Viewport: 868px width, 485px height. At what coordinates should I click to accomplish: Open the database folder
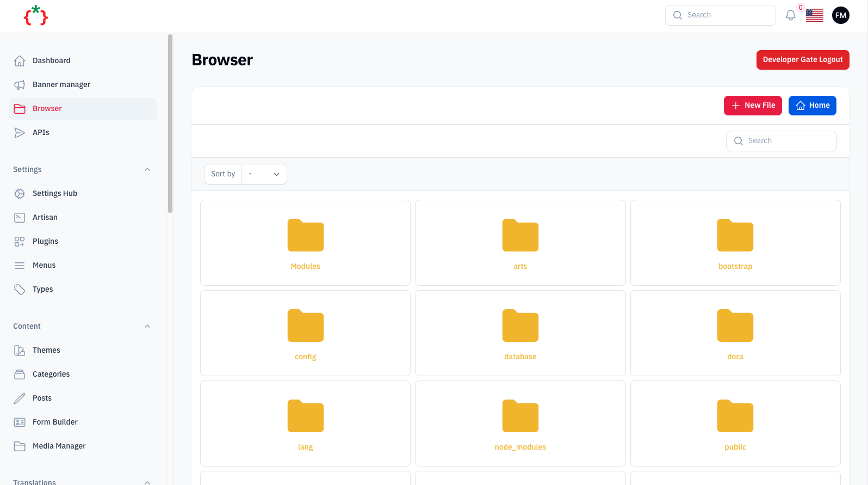tap(520, 333)
